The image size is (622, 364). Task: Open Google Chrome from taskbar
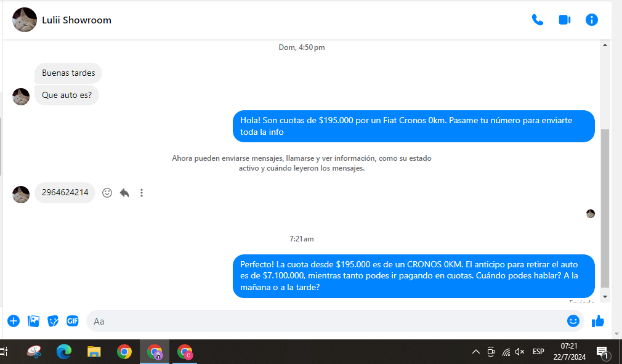coord(124,352)
